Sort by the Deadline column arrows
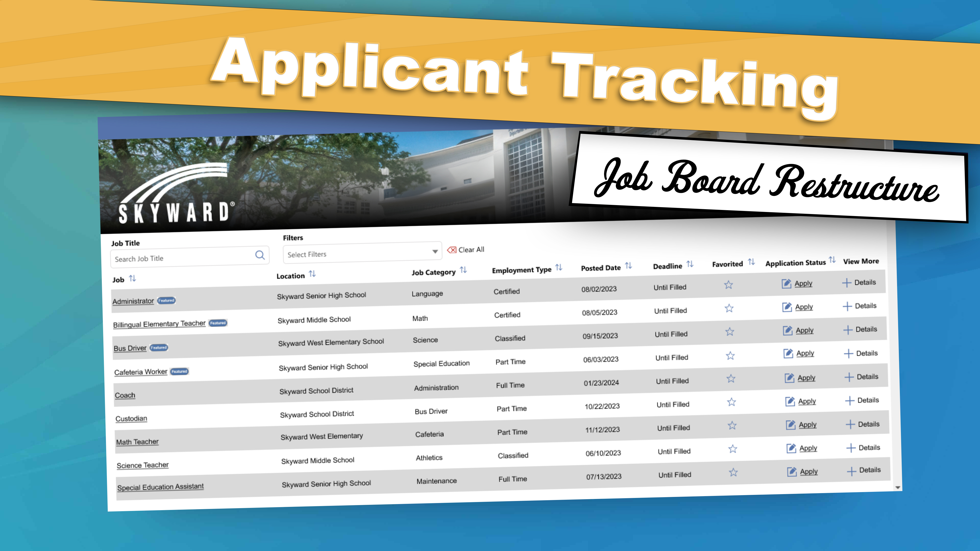 (x=690, y=264)
